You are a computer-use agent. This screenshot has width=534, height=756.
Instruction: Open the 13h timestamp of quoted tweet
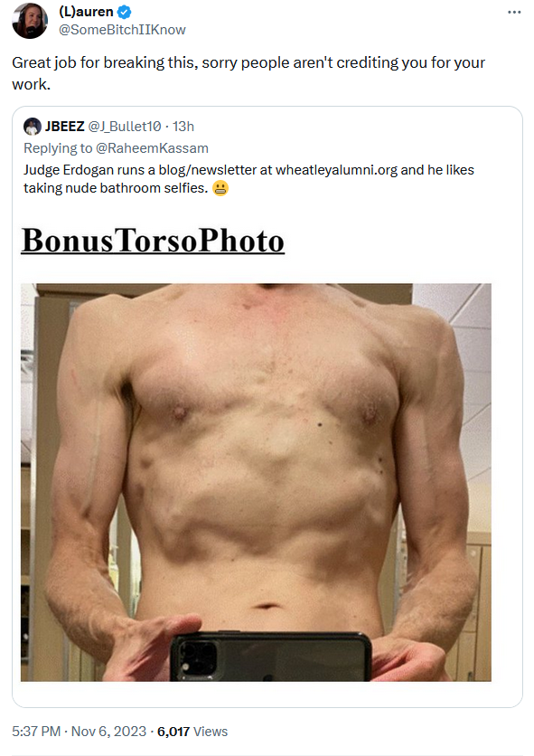(183, 127)
